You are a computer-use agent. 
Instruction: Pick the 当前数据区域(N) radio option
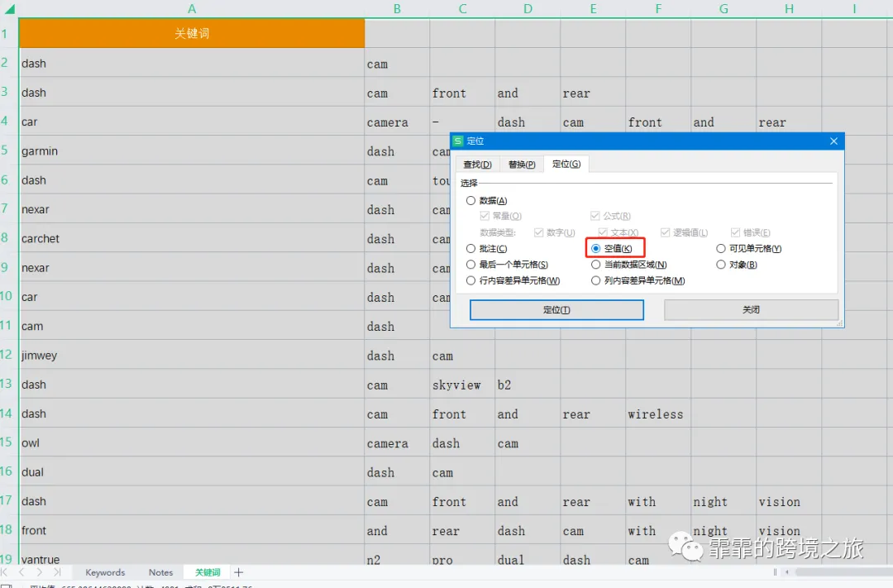[595, 265]
